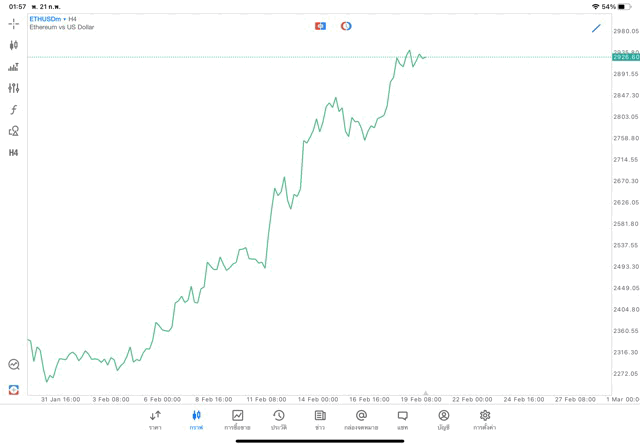Image resolution: width=640 pixels, height=447 pixels.
Task: Open the H4 timeframe selector
Action: [13, 153]
